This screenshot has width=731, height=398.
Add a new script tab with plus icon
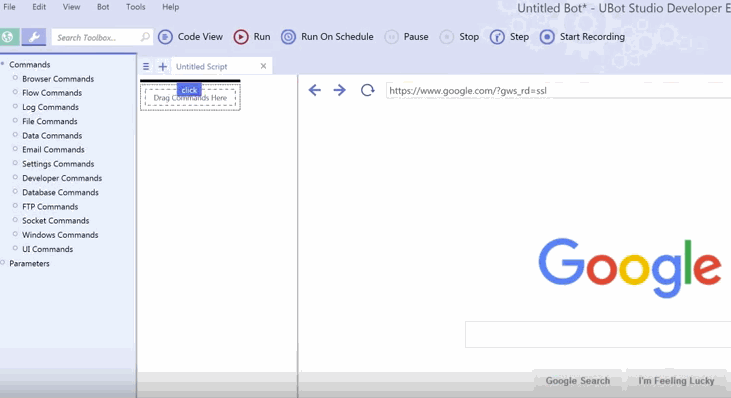[x=162, y=67]
